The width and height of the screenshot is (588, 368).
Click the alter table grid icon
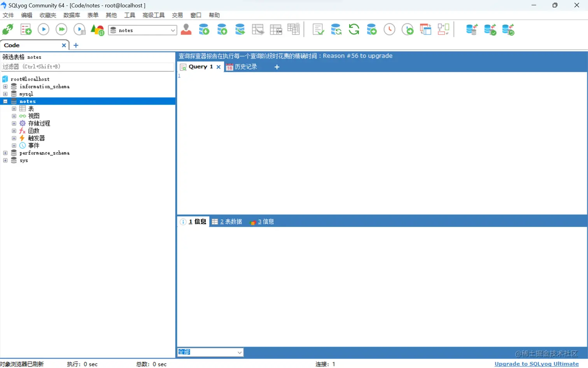click(276, 30)
